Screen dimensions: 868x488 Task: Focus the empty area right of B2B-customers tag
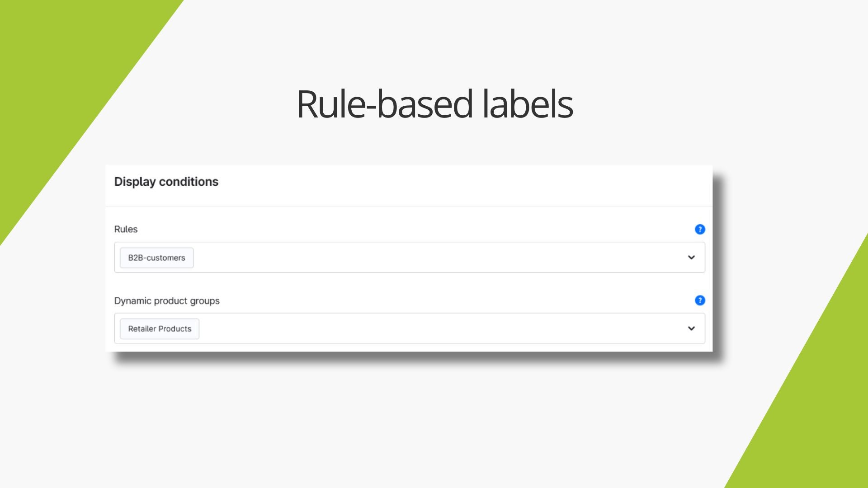pyautogui.click(x=439, y=258)
